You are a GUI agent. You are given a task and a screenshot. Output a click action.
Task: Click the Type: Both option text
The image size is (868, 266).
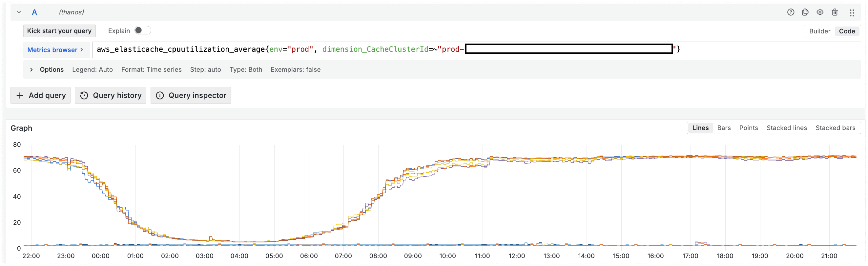246,69
